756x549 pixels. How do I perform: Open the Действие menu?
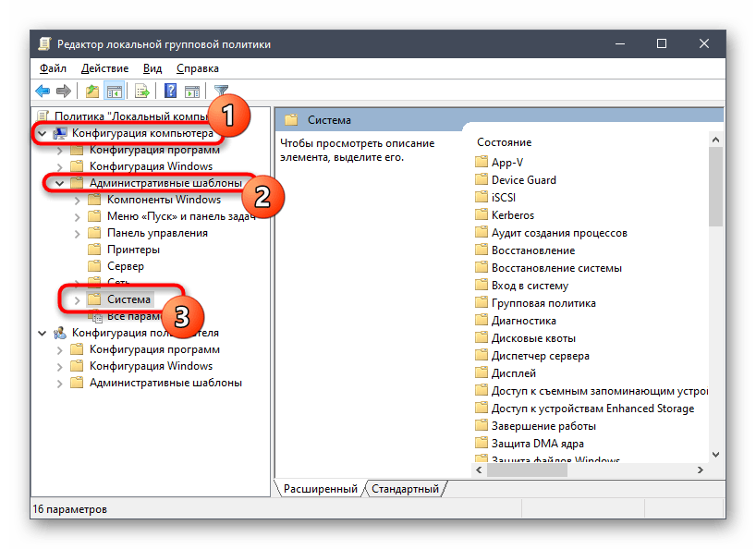[x=104, y=68]
